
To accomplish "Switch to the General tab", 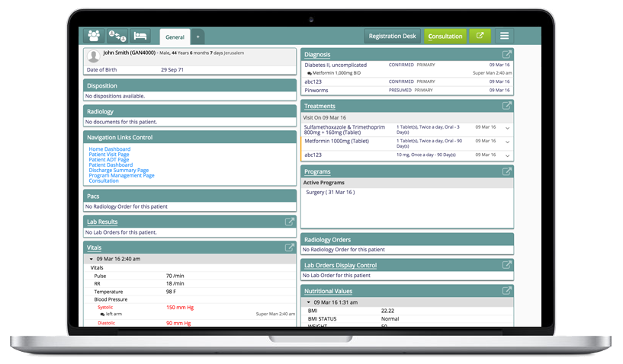I will point(175,37).
